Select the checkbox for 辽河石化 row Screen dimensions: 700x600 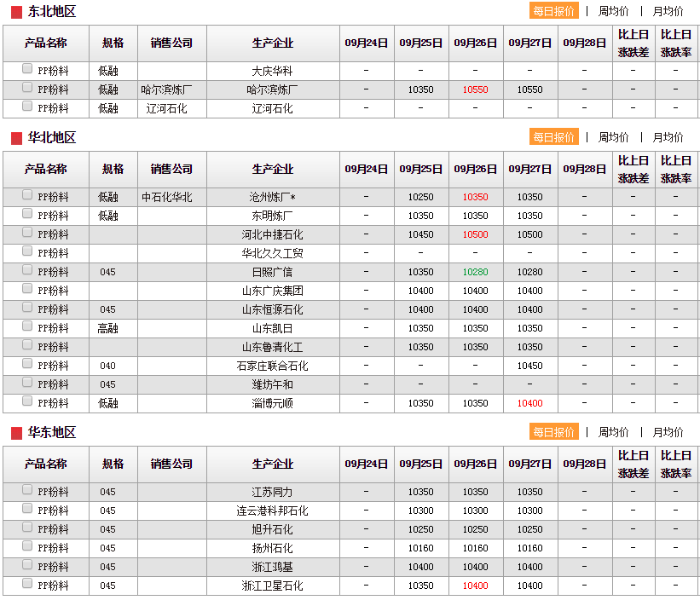coord(27,106)
